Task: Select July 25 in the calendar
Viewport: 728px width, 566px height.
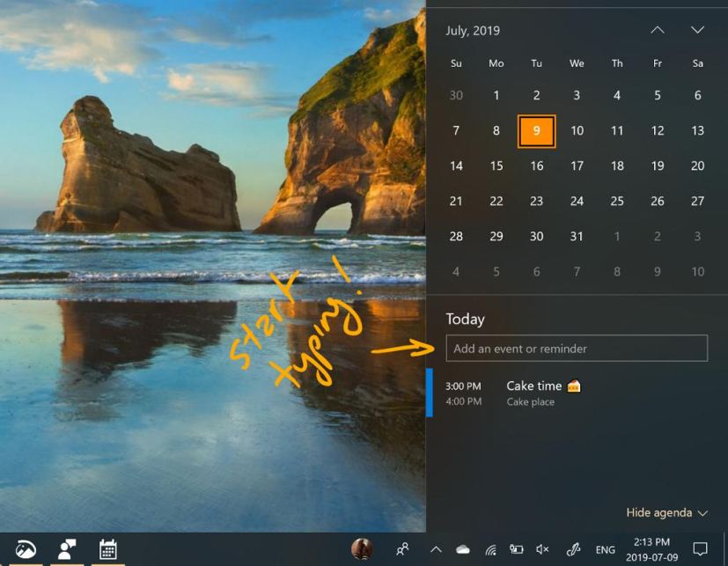Action: [x=617, y=202]
